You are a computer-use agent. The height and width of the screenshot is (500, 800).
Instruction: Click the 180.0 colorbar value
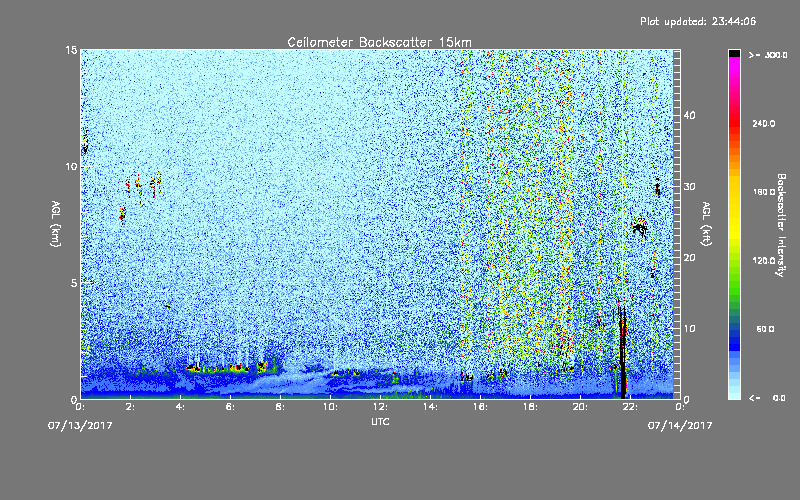click(764, 192)
